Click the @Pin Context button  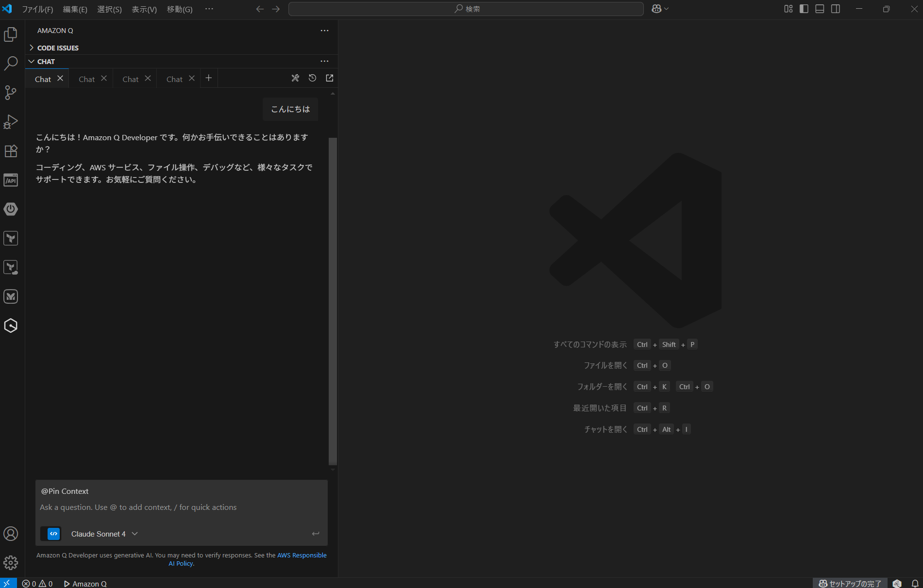click(65, 491)
